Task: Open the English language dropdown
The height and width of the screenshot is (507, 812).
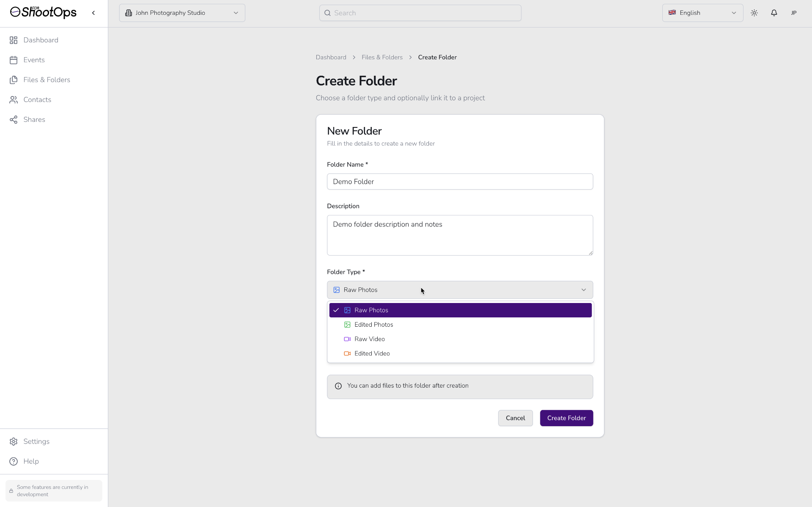Action: coord(702,13)
